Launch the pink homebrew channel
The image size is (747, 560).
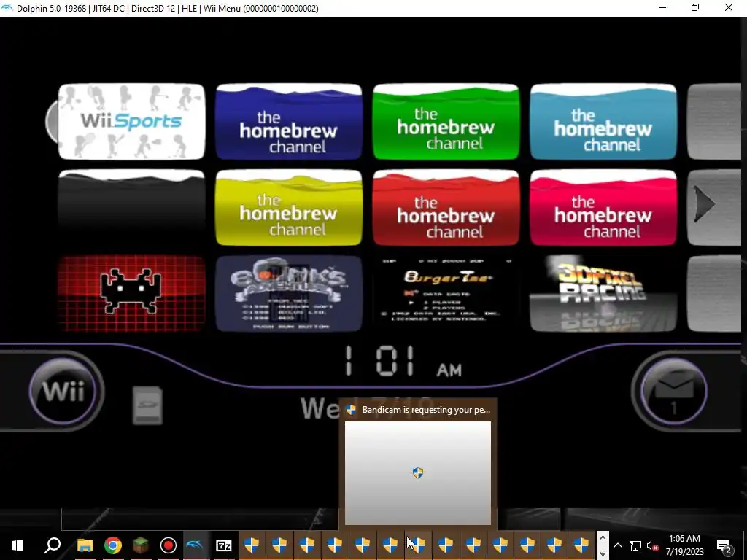603,208
